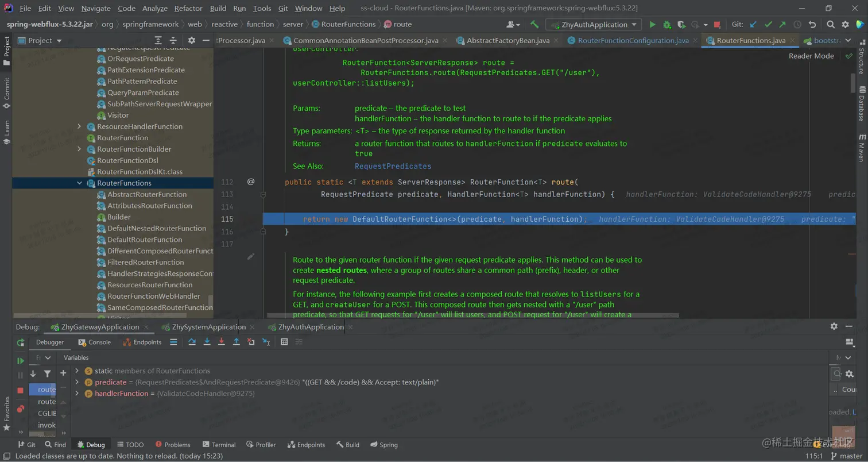Image resolution: width=868 pixels, height=462 pixels.
Task: Click the Force Step Into red arrow icon
Action: point(222,342)
